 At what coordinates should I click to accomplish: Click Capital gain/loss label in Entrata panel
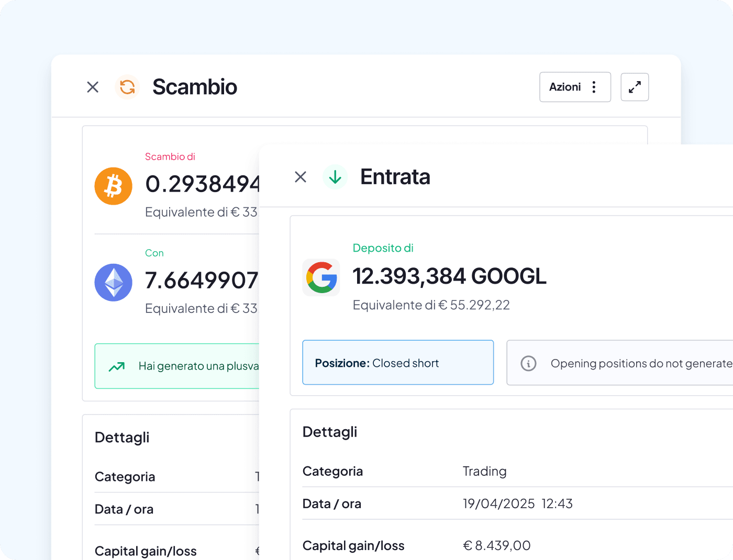coord(353,546)
